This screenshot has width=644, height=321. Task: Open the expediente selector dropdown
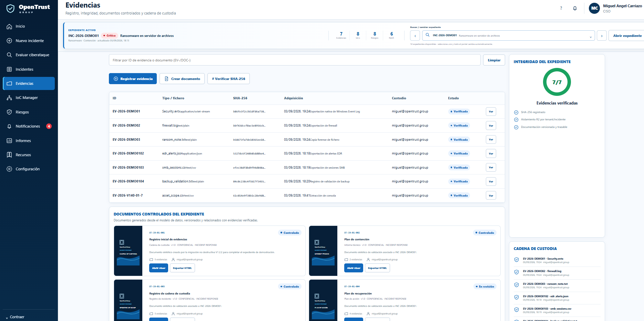[x=509, y=36]
